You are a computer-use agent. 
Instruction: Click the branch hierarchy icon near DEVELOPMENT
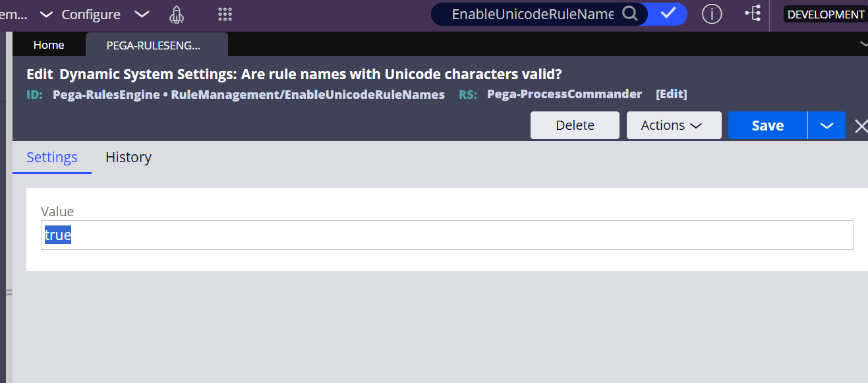click(752, 14)
